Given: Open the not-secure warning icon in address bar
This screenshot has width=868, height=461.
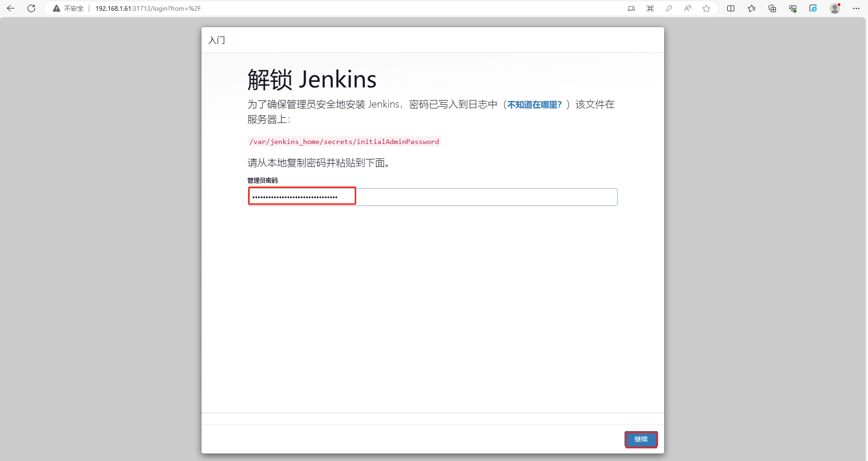Looking at the screenshot, I should point(57,8).
